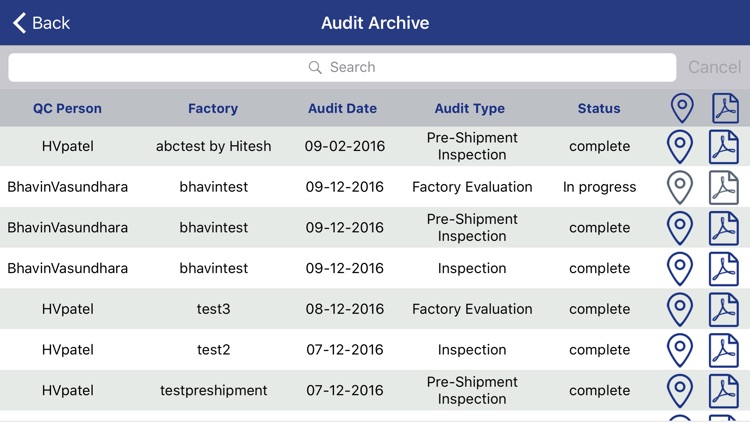Screen dimensions: 750x422
Task: Open location pin for abctest by Hitesh audit
Action: 680,146
